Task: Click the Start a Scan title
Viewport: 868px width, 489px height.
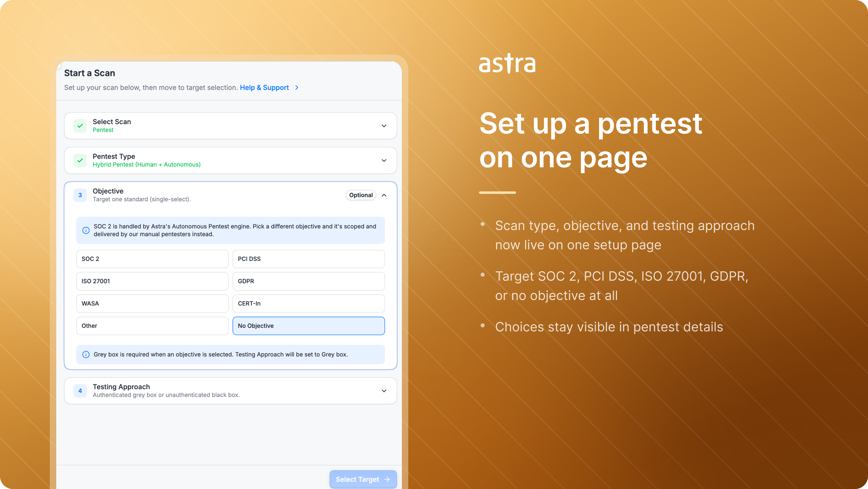Action: 90,73
